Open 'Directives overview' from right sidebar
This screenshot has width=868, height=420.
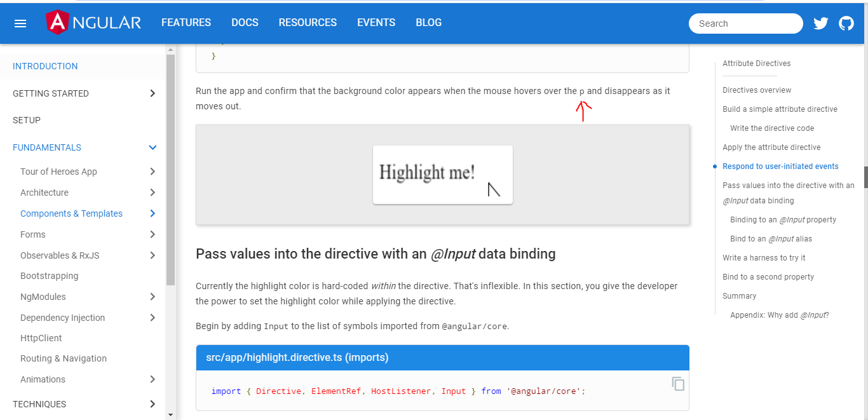756,90
